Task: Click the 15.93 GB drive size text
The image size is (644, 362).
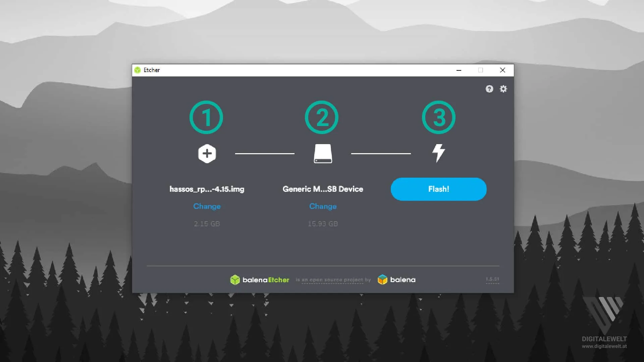Action: point(323,224)
